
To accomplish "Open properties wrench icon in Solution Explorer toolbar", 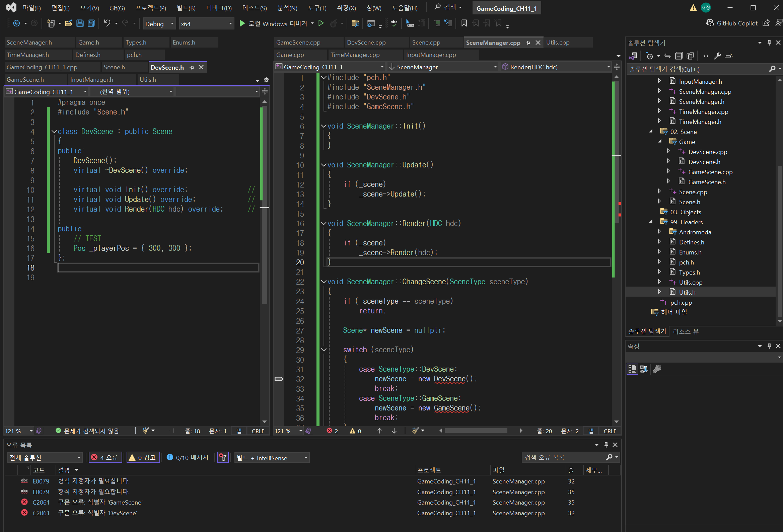I will (x=717, y=56).
